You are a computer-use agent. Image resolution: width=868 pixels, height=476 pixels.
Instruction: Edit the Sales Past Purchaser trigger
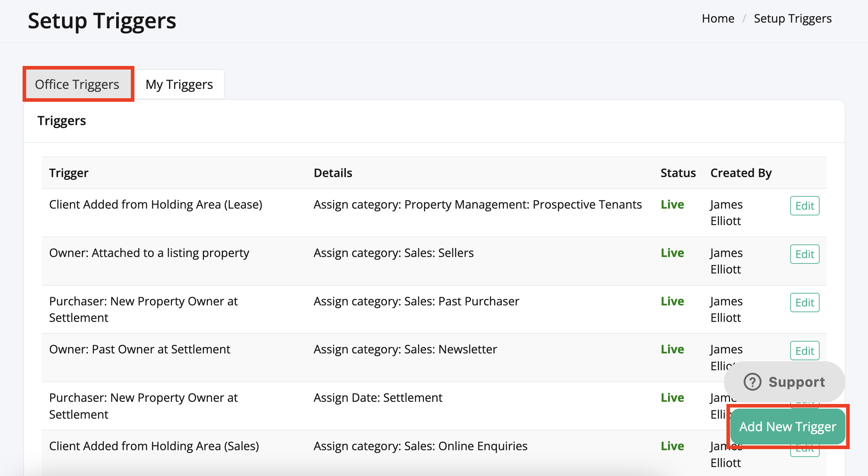click(805, 303)
